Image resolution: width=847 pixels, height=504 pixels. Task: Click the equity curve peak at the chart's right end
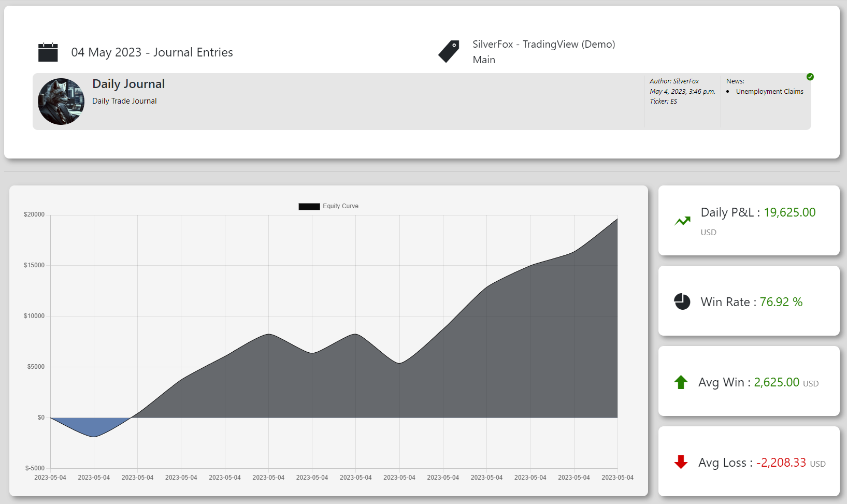click(617, 219)
